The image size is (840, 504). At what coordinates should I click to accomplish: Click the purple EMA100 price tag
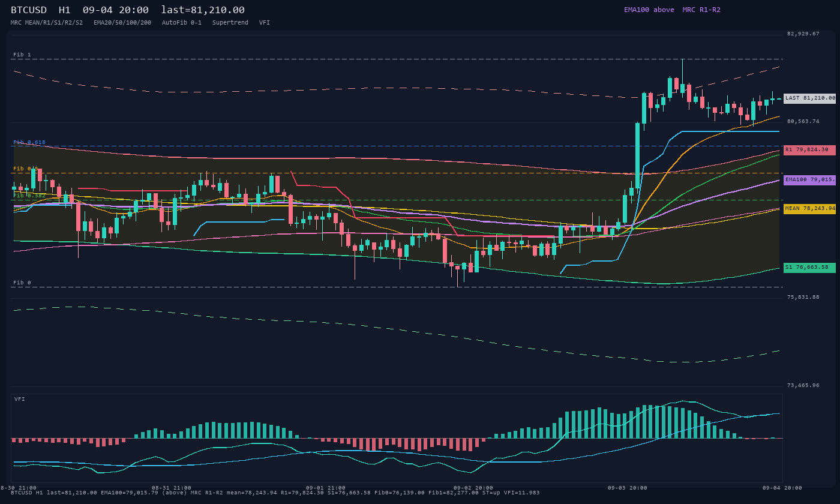point(809,180)
